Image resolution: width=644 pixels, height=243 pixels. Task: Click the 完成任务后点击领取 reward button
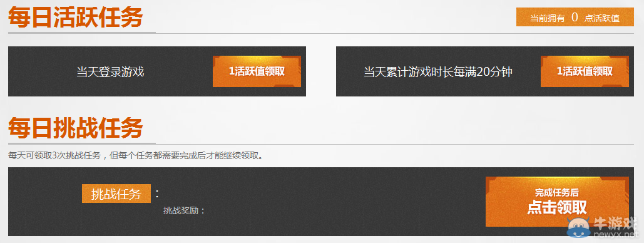557,202
